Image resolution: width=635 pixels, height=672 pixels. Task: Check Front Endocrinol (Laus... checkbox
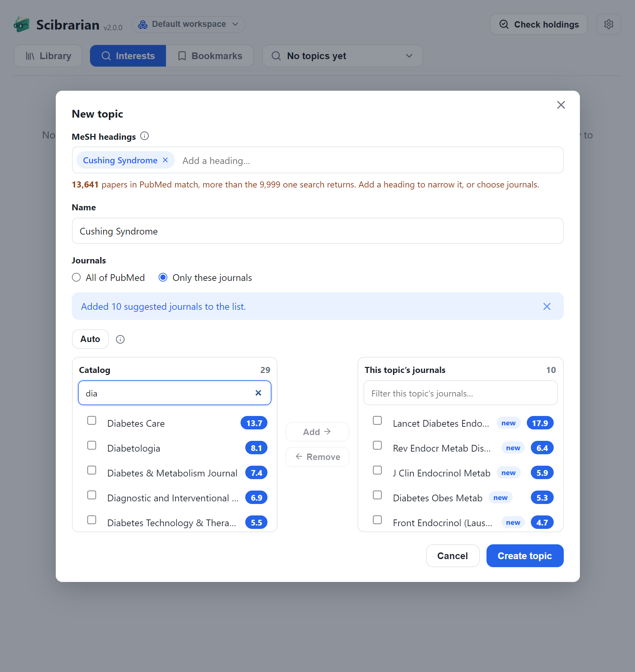[x=377, y=520]
